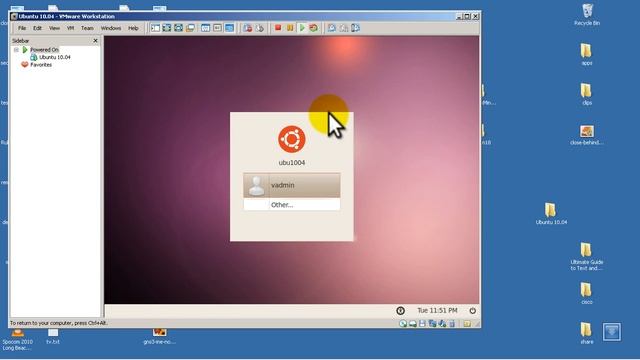Click the first icon after the power controls
Viewport: 640px width, 360px height.
coord(332,28)
